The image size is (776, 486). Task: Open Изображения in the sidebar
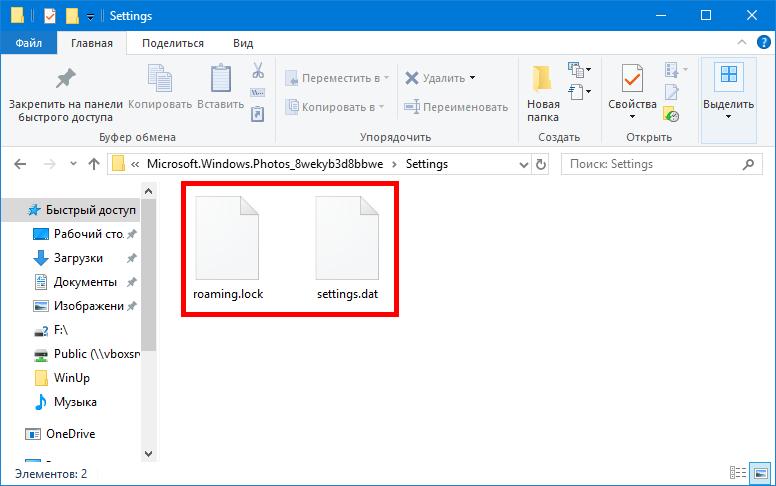84,306
